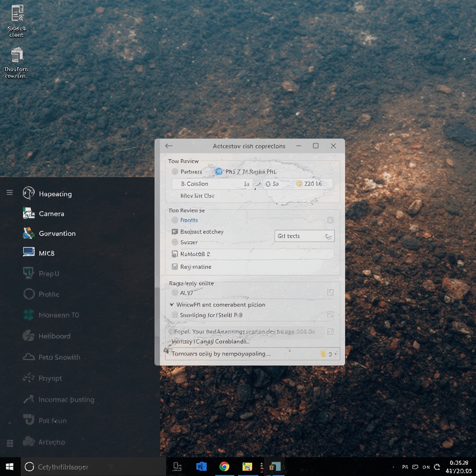Click the blue Flontts link
The width and height of the screenshot is (476, 476).
(x=189, y=220)
